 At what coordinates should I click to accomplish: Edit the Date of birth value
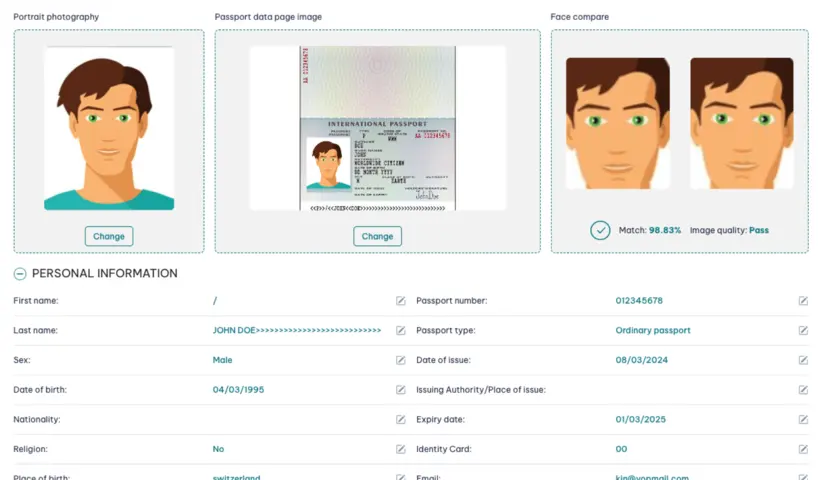coord(401,390)
